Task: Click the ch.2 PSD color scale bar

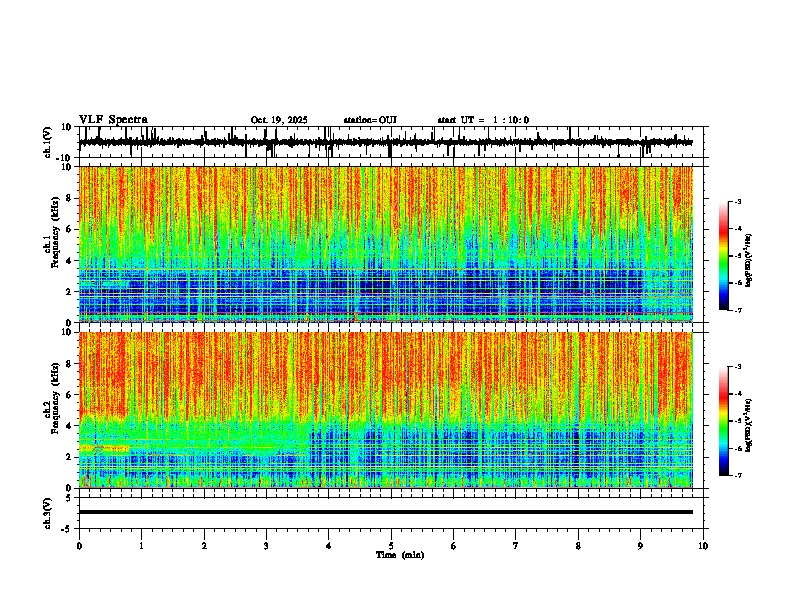Action: point(724,421)
